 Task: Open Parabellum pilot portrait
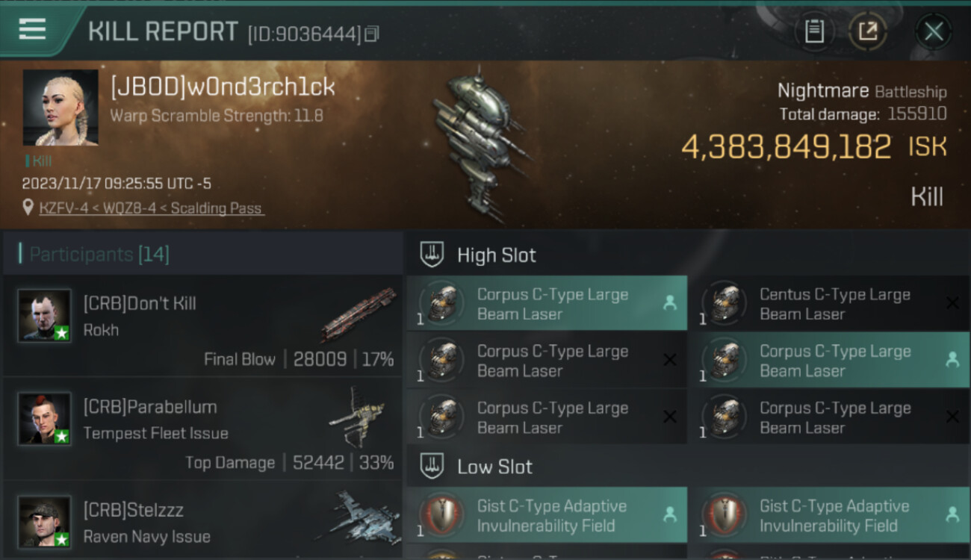(45, 418)
